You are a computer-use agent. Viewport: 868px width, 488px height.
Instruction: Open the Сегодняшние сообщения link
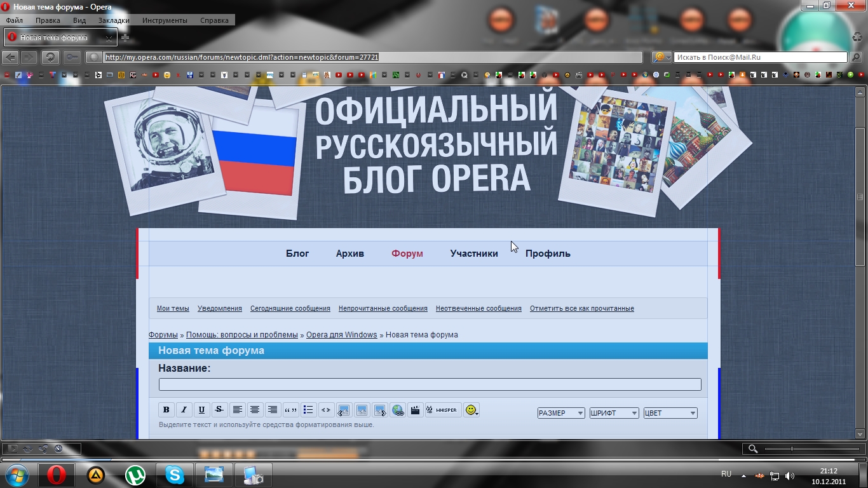click(290, 308)
